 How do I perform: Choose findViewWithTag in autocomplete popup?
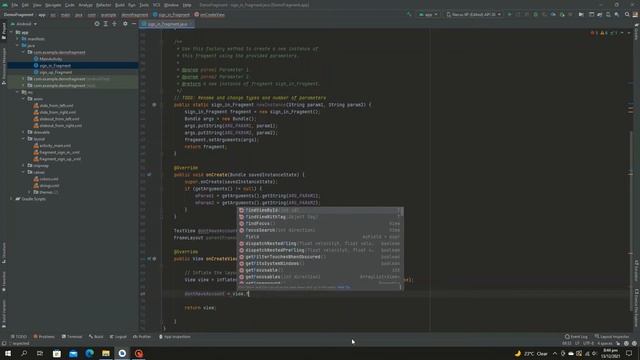[320, 217]
